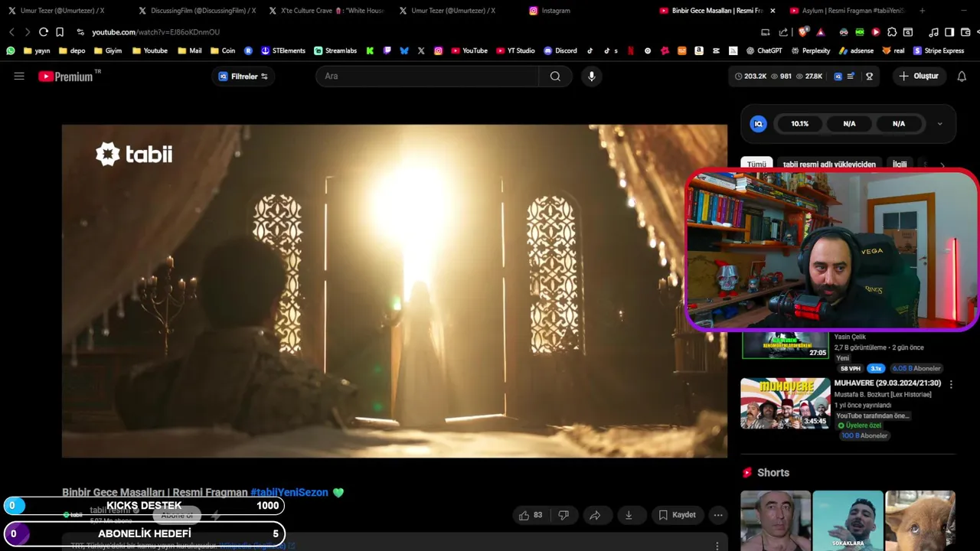
Task: Select the İlgili filter chip
Action: click(900, 164)
